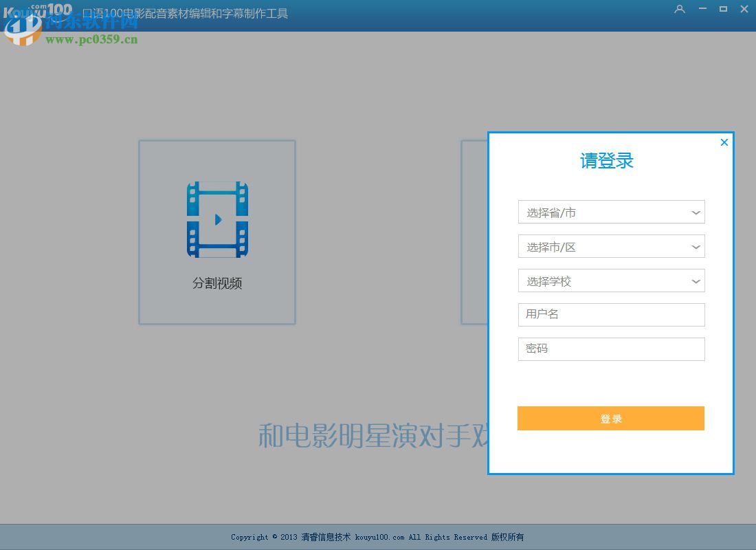This screenshot has height=550, width=756.
Task: Open the user account icon at top right
Action: [x=680, y=9]
